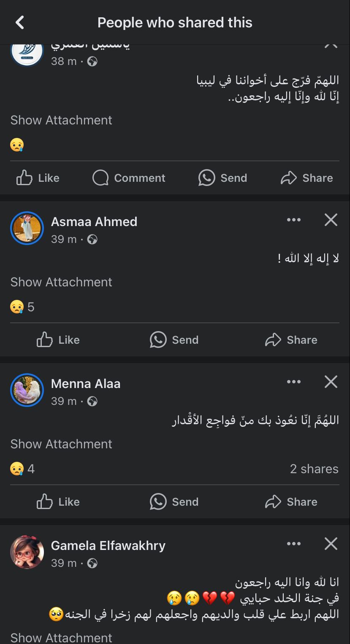Screen dimensions: 350x644
Task: View the 2 shares on Menna Alaa's post
Action: [x=314, y=469]
